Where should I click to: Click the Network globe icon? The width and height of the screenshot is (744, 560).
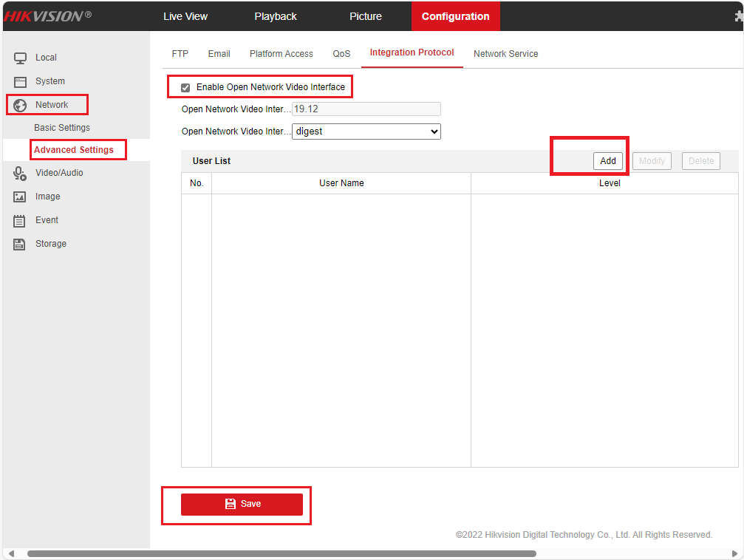(x=21, y=105)
